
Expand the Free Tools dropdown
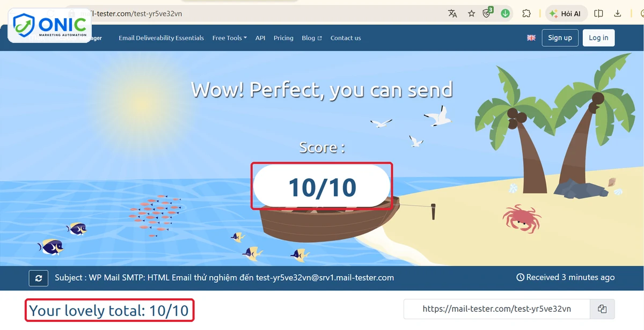[x=229, y=38]
